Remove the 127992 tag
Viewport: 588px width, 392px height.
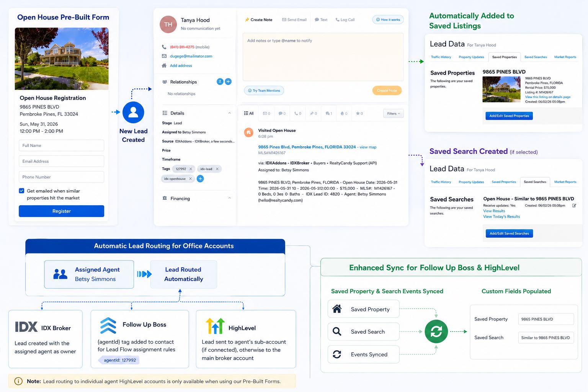pos(191,169)
